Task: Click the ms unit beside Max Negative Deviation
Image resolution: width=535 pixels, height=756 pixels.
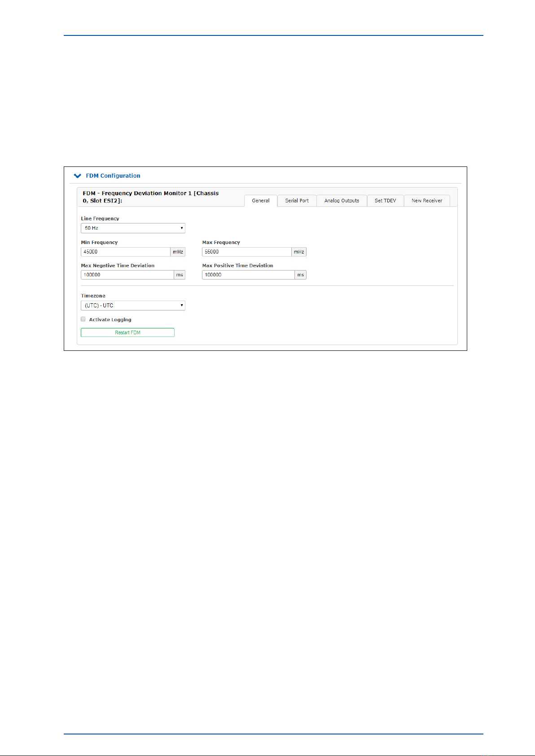Action: [x=180, y=275]
